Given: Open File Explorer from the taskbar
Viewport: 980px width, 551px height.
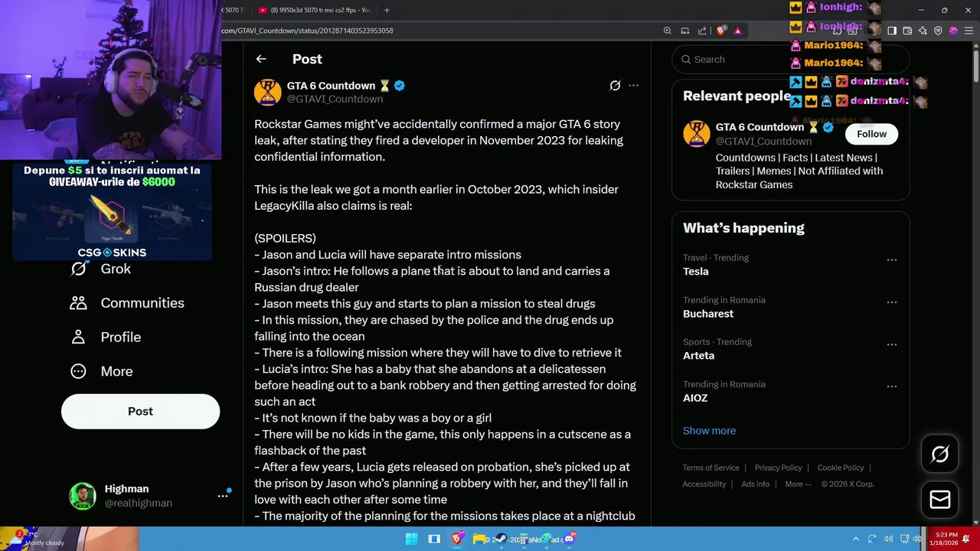Looking at the screenshot, I should pos(480,539).
